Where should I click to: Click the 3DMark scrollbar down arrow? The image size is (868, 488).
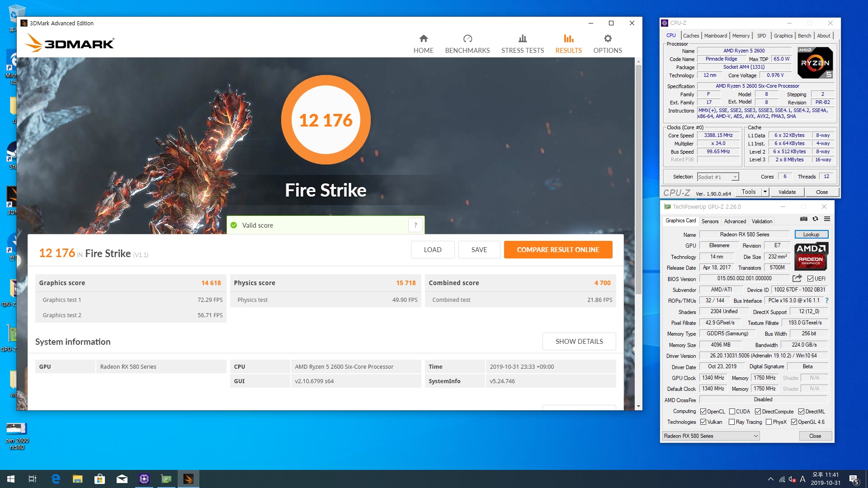pyautogui.click(x=638, y=406)
